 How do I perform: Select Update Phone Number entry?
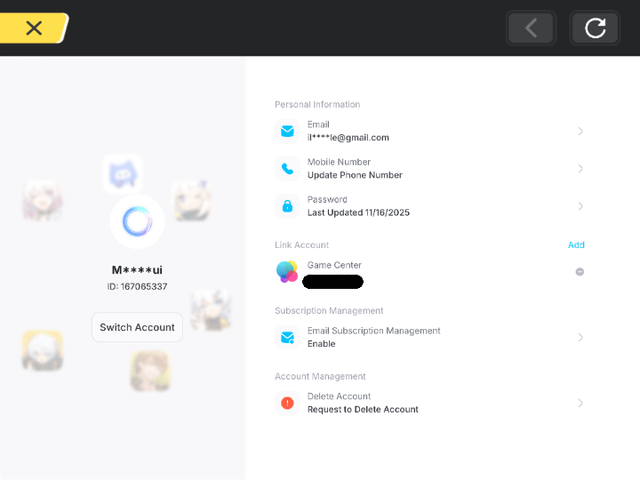click(355, 175)
